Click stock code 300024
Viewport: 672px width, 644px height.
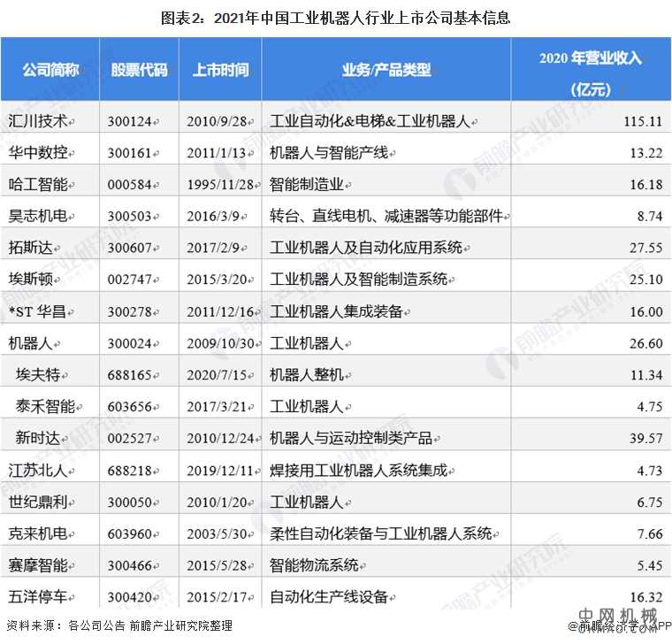(129, 344)
